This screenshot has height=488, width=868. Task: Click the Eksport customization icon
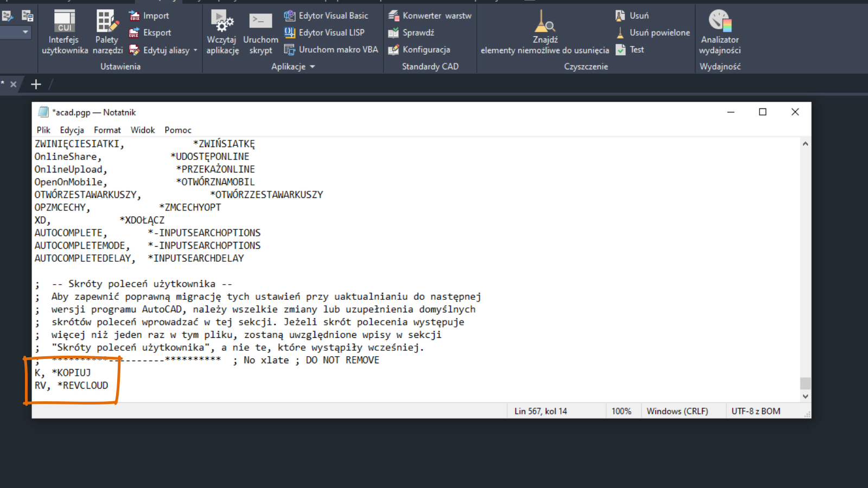[x=135, y=33]
